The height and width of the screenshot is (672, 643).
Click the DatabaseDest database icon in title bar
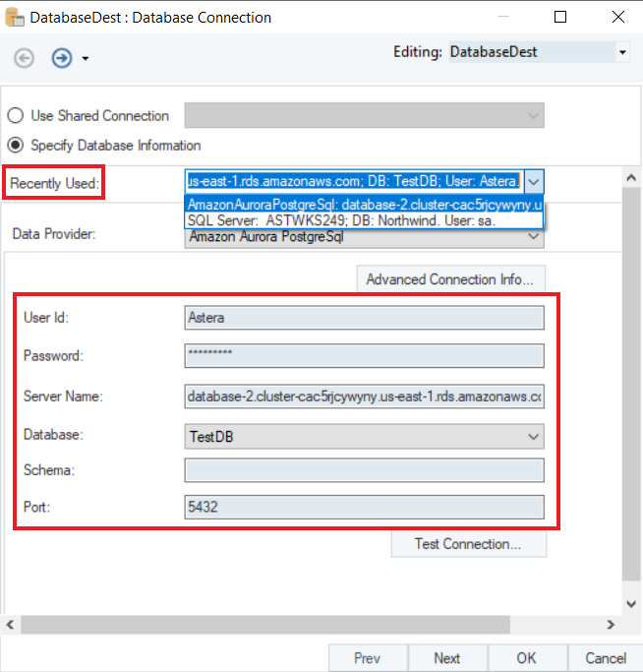(x=15, y=18)
